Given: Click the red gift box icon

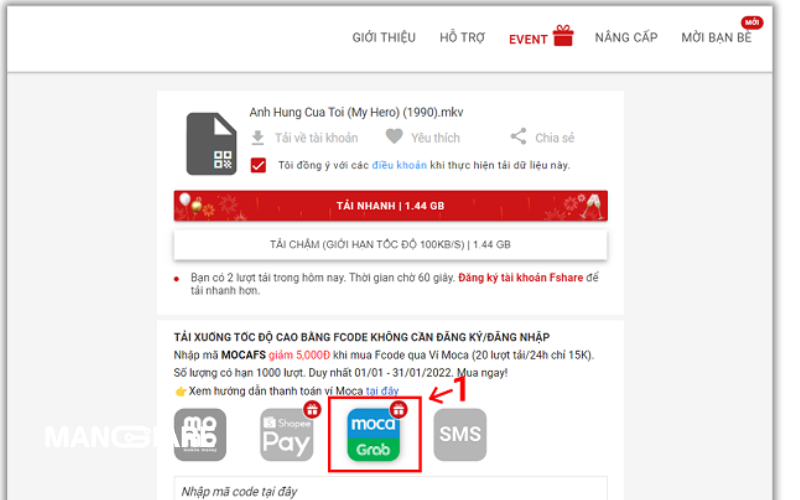Looking at the screenshot, I should point(563,36).
